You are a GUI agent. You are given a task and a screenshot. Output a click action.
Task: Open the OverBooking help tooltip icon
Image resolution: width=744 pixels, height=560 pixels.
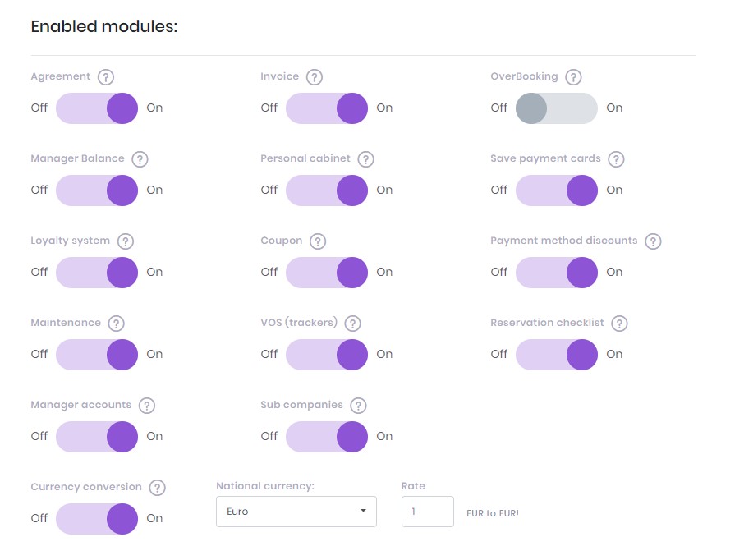pyautogui.click(x=573, y=77)
